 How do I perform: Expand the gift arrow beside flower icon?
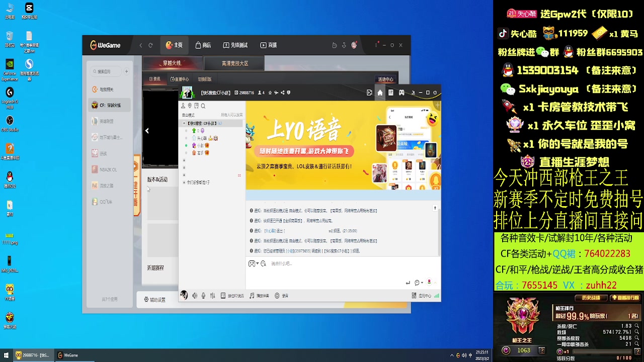pyautogui.click(x=435, y=283)
